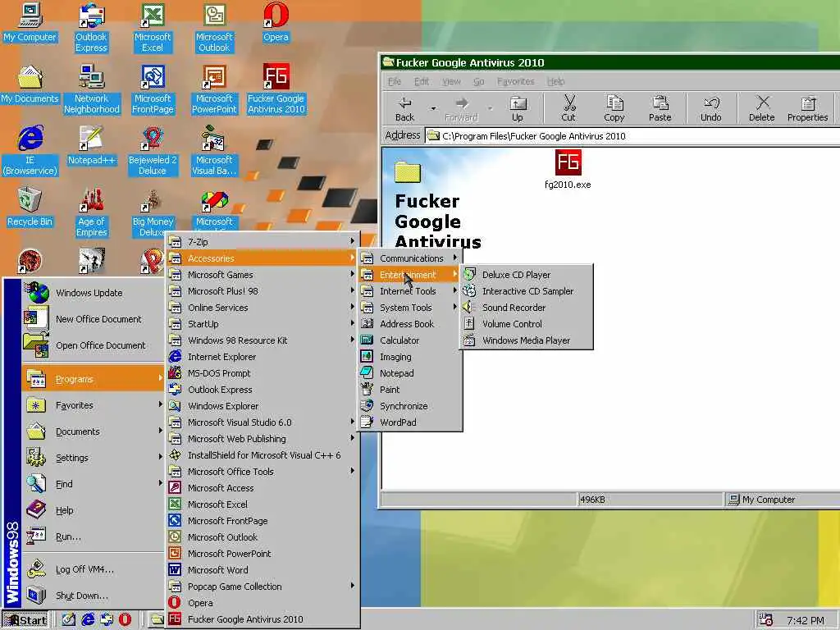Select My Computer desktop icon

click(30, 22)
